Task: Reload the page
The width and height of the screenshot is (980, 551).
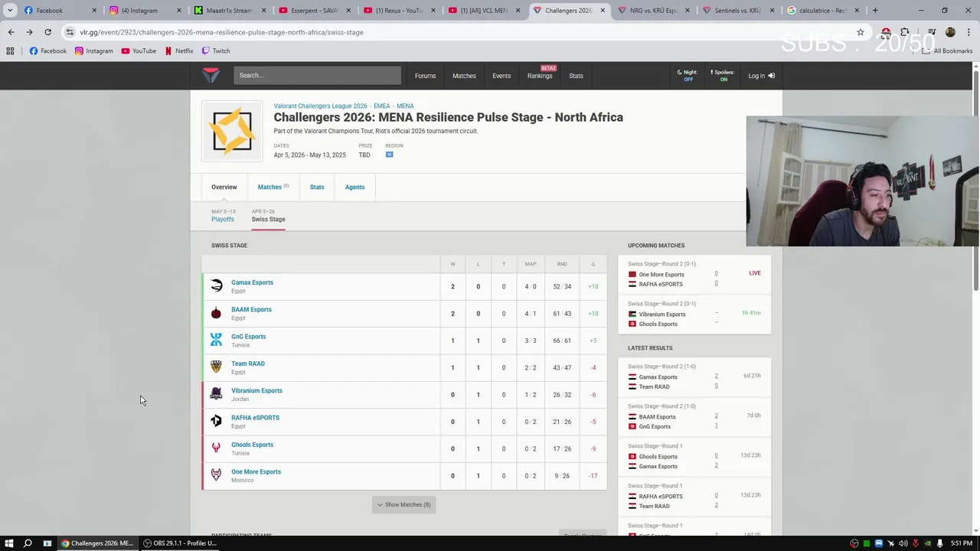Action: (x=47, y=32)
